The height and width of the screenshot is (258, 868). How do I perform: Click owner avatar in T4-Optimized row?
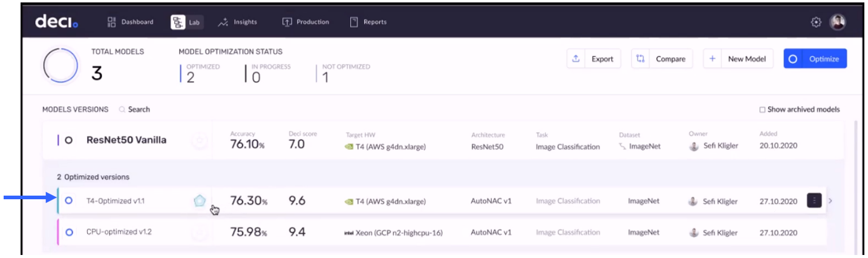[694, 201]
